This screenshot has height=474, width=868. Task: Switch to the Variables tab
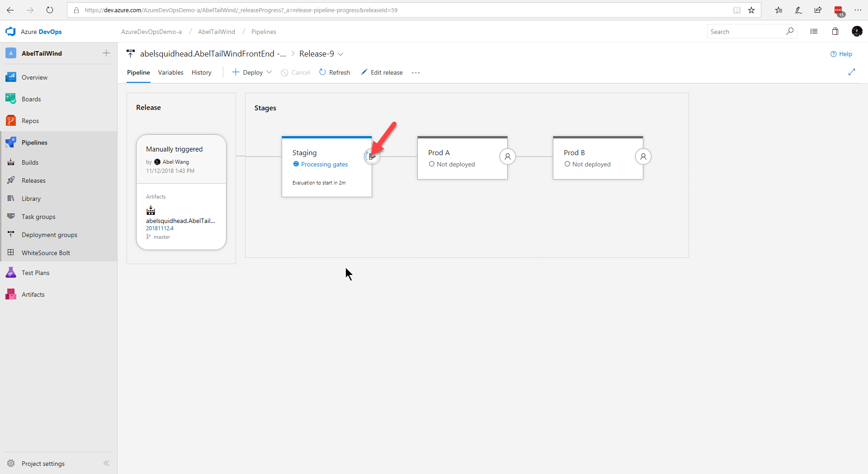point(170,72)
